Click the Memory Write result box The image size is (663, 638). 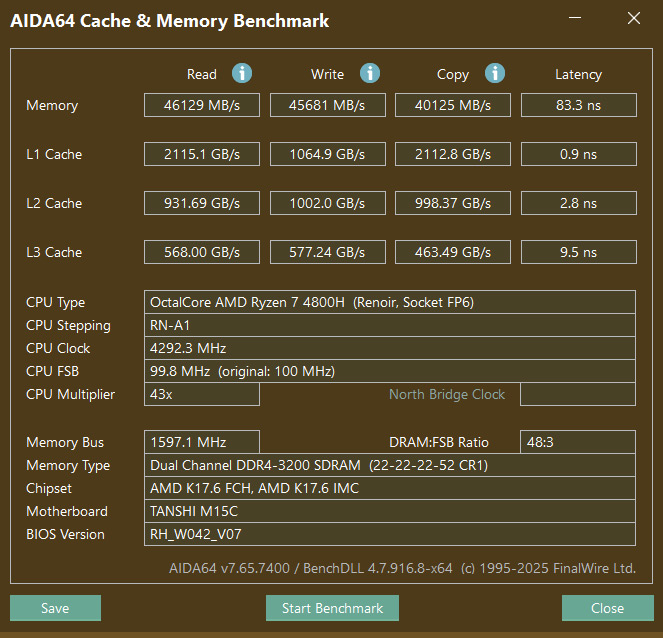click(x=327, y=105)
